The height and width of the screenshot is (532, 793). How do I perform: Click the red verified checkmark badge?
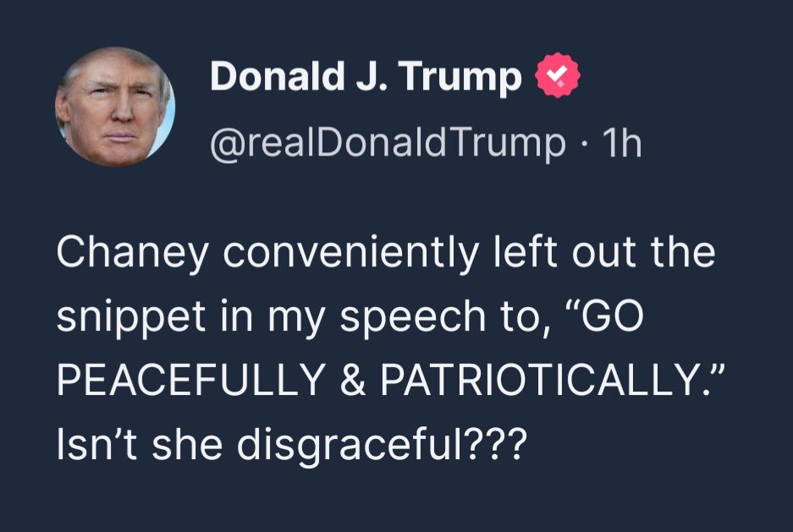point(558,78)
